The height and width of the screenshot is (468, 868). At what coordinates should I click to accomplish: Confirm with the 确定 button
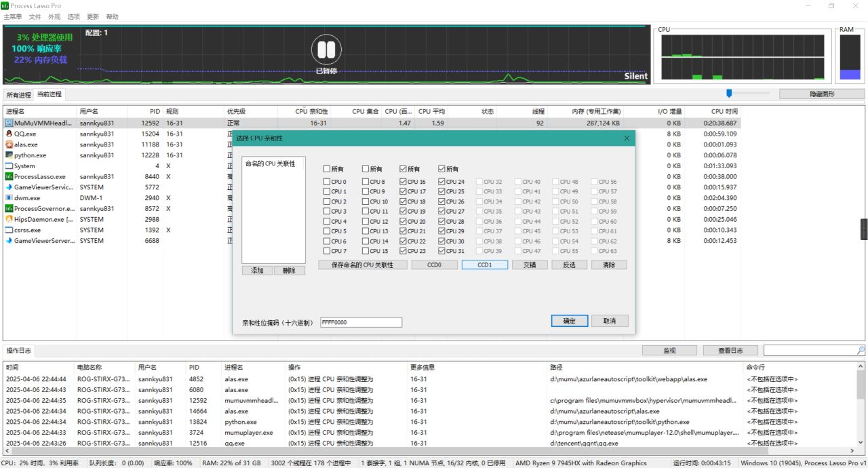pyautogui.click(x=570, y=321)
